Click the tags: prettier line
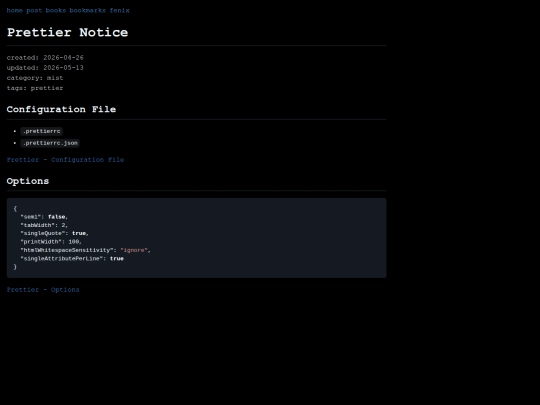 point(35,88)
